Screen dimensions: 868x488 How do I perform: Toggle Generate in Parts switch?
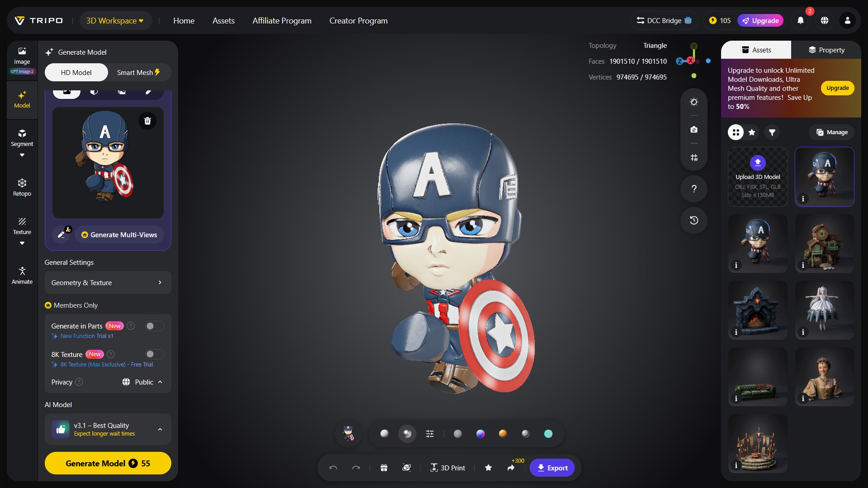[155, 326]
